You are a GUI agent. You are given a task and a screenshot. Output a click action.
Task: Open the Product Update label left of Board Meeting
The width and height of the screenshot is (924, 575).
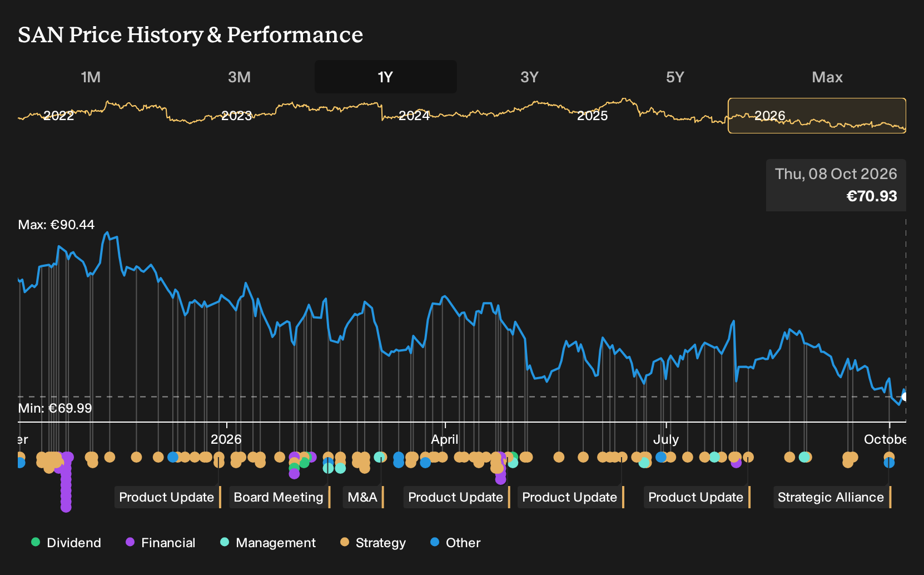[168, 497]
